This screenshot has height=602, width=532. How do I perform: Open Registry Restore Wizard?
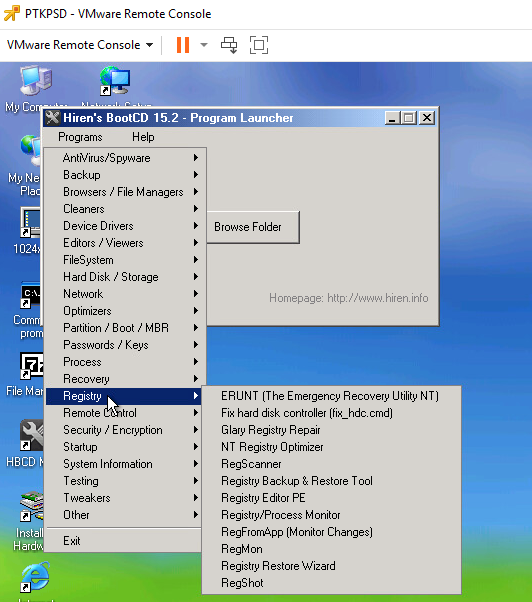pyautogui.click(x=331, y=566)
